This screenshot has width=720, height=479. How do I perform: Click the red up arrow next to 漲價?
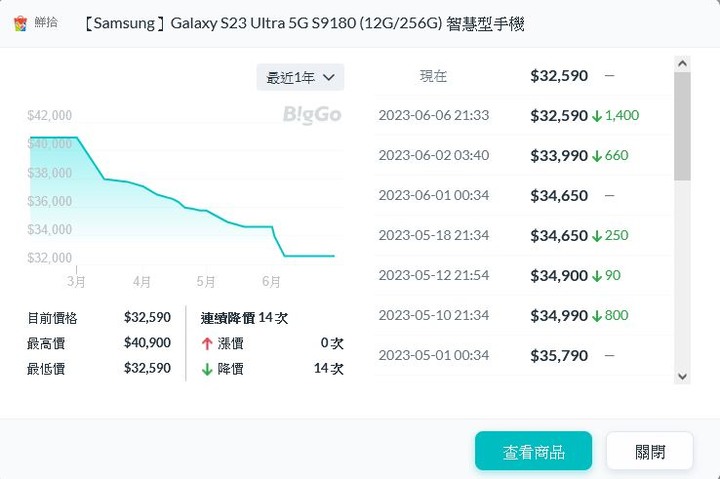207,343
